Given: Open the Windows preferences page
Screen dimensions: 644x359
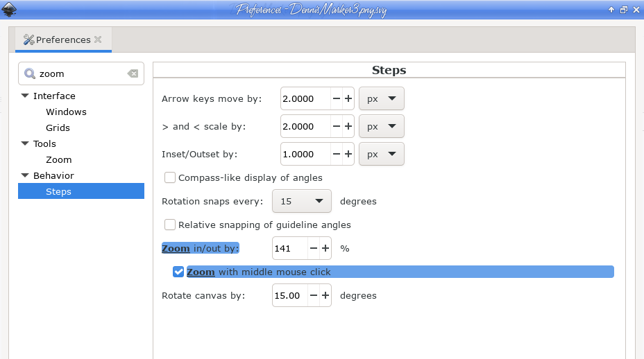Looking at the screenshot, I should click(x=66, y=112).
